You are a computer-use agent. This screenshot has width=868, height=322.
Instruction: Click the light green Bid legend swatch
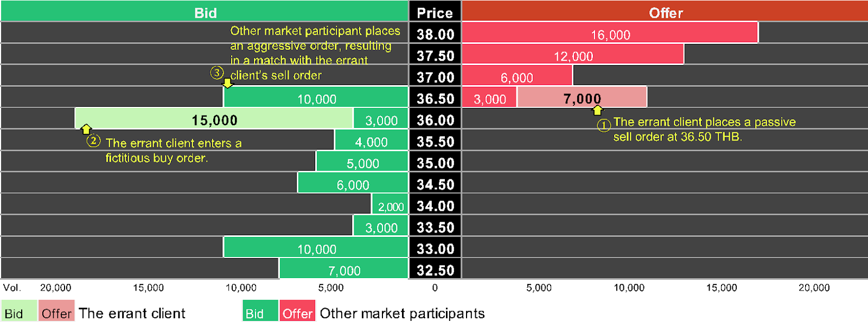(x=18, y=311)
